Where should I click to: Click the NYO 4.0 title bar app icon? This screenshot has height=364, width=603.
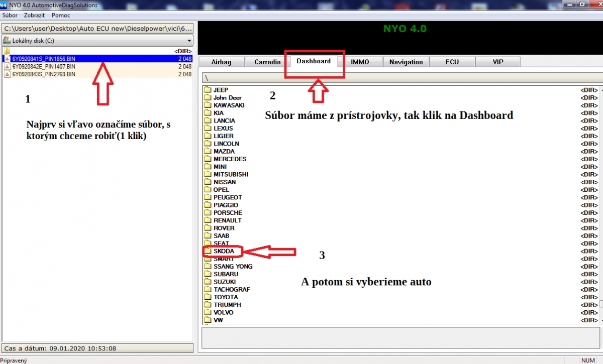tap(4, 5)
